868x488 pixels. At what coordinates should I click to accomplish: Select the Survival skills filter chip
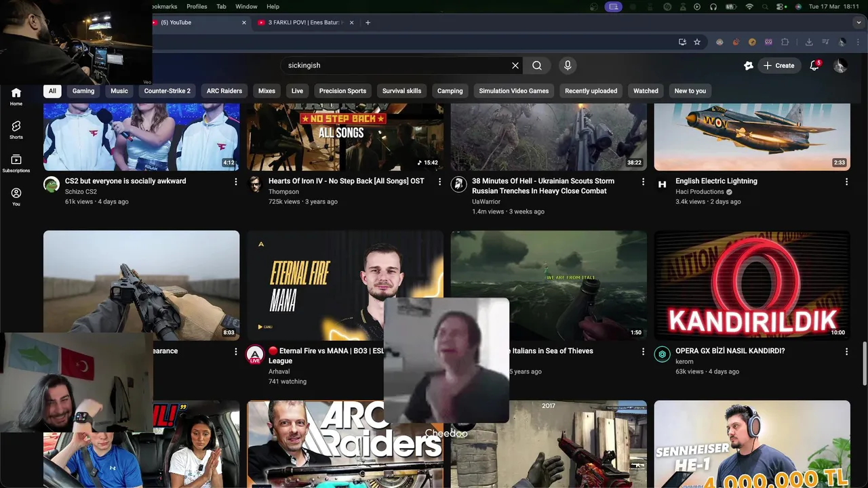pyautogui.click(x=401, y=91)
